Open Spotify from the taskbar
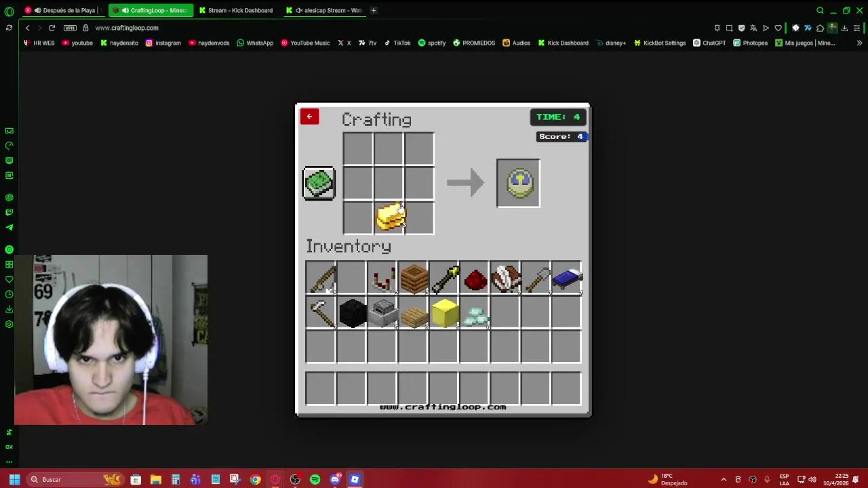Image resolution: width=868 pixels, height=488 pixels. (x=315, y=479)
